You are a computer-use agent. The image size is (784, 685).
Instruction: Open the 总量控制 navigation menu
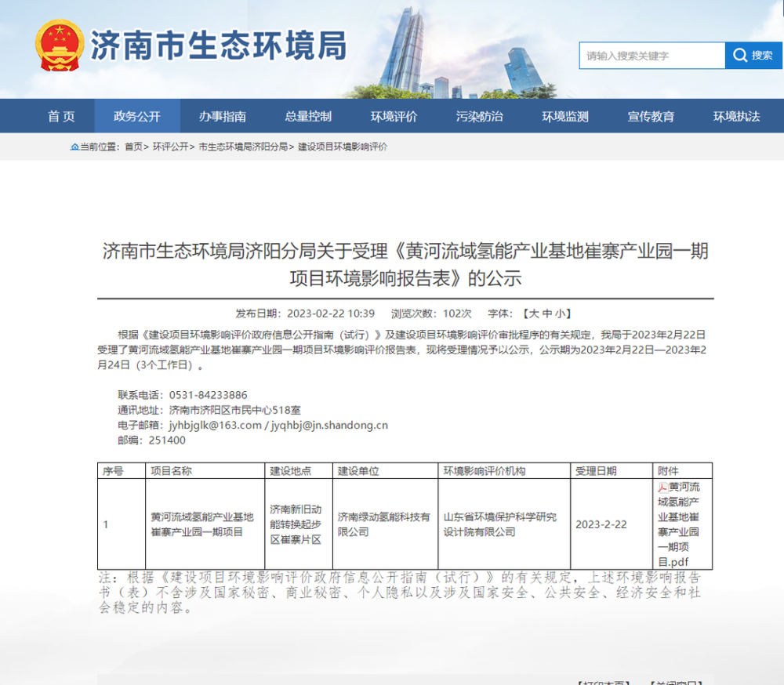(x=308, y=117)
